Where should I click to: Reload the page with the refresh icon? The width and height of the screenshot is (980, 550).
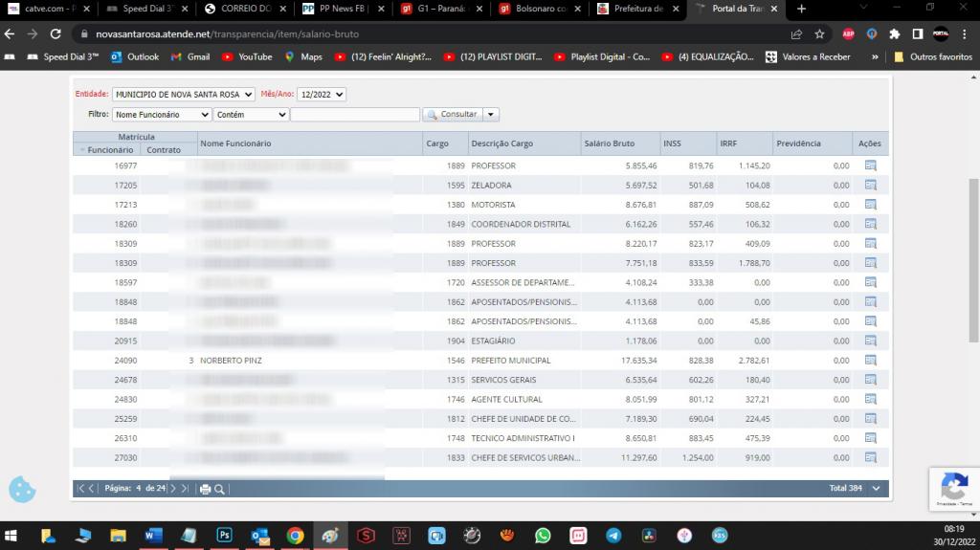point(55,34)
